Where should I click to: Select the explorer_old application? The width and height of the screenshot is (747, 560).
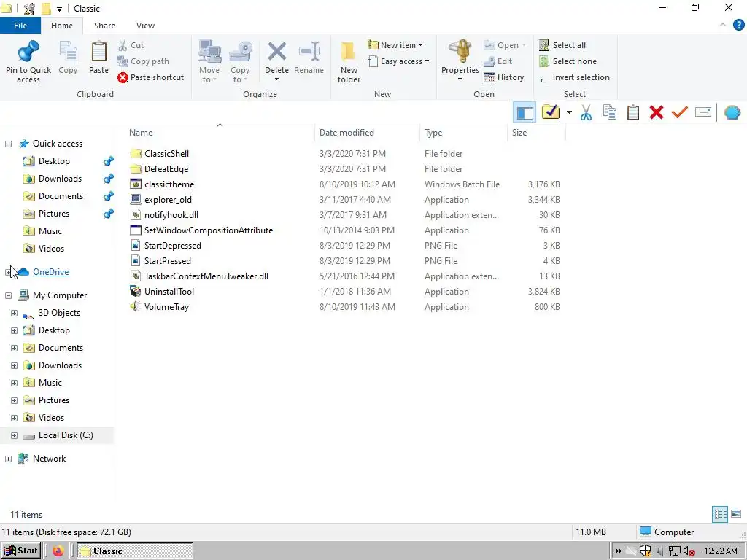(168, 200)
